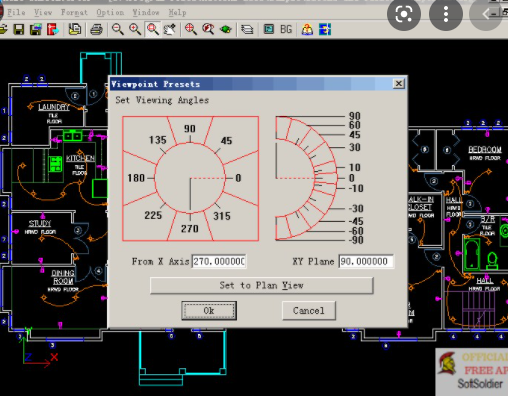Pick the -10 elevation label on arc
Image resolution: width=508 pixels, height=396 pixels.
tap(356, 188)
